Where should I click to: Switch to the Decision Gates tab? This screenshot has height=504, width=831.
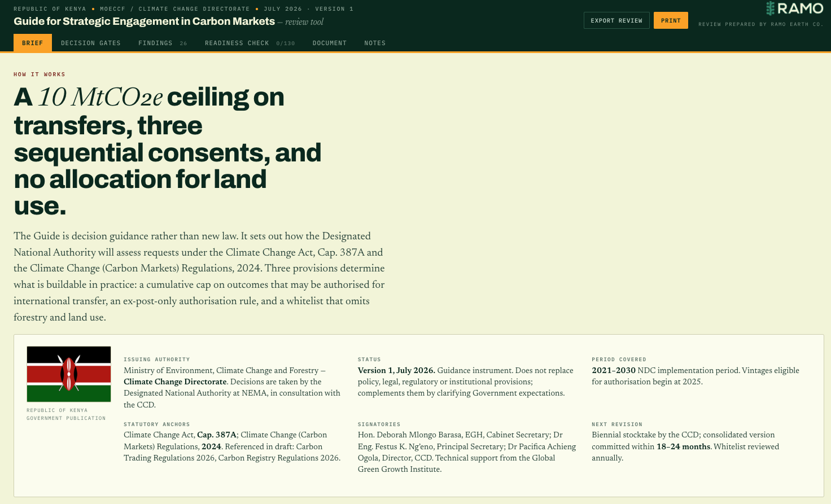click(91, 43)
